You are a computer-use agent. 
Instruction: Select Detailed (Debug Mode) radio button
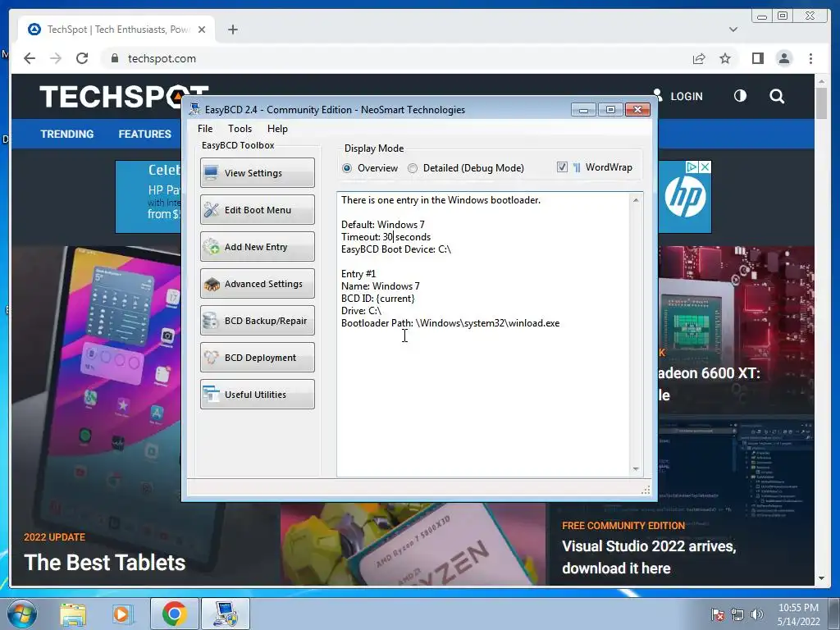click(413, 168)
